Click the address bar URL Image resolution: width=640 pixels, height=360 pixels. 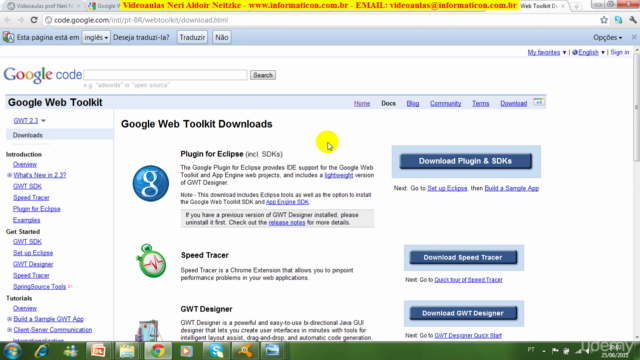click(x=141, y=20)
